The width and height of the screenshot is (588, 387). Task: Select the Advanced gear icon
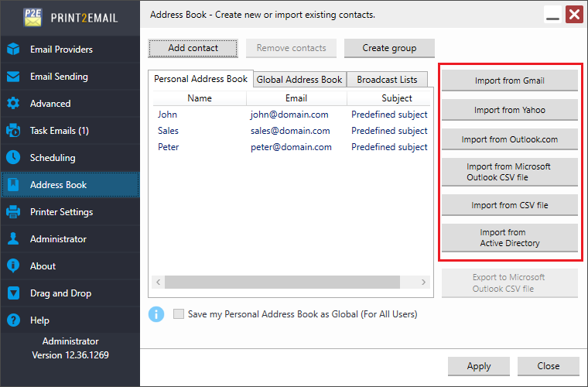point(13,104)
